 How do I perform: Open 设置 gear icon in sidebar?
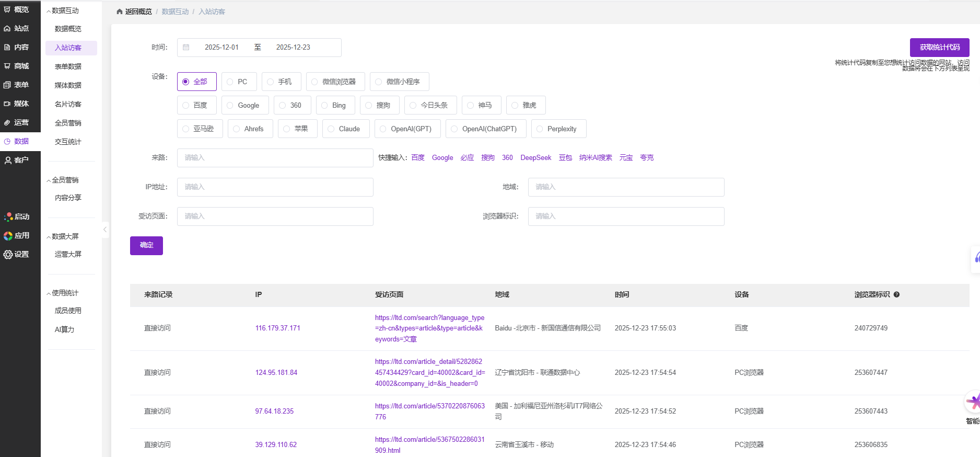pos(8,255)
